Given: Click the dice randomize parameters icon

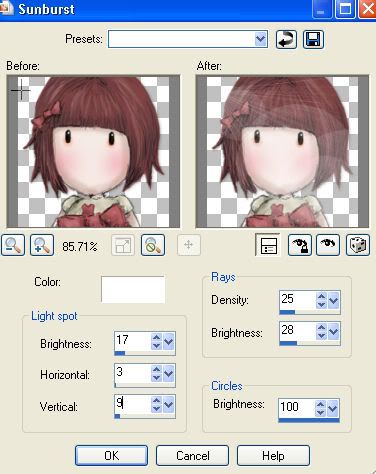Looking at the screenshot, I should click(x=358, y=245).
